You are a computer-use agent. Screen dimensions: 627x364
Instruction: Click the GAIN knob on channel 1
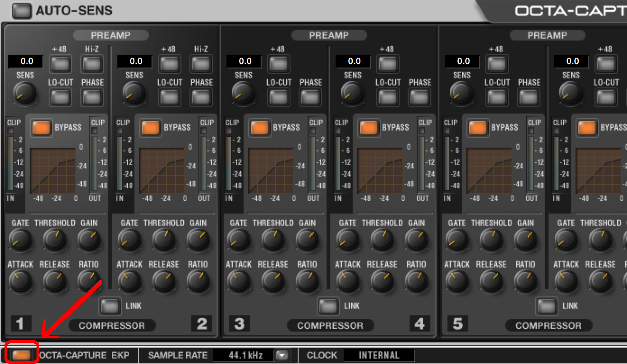click(x=89, y=240)
